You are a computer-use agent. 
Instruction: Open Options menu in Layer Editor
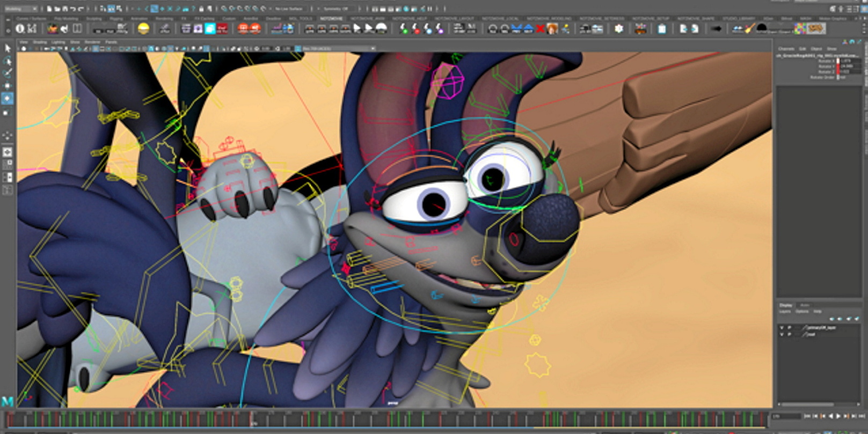point(802,312)
